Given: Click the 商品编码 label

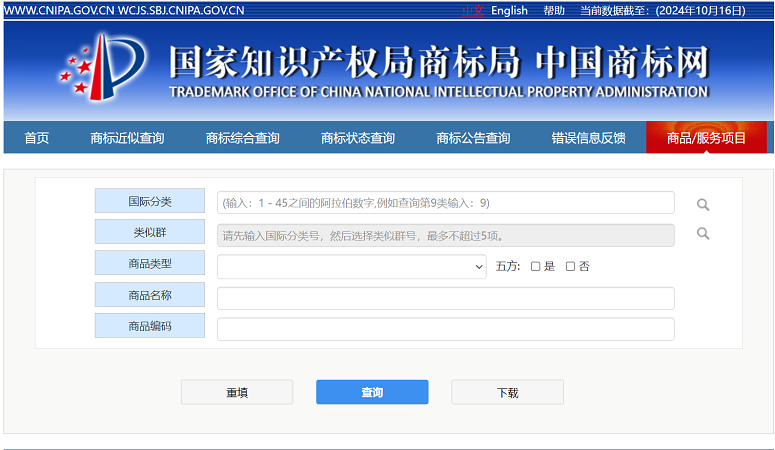Looking at the screenshot, I should click(x=150, y=326).
